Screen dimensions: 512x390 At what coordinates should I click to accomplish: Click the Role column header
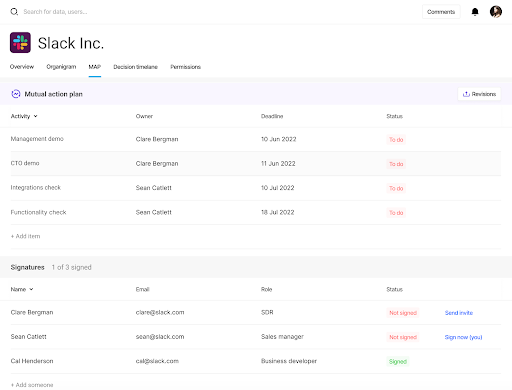267,289
